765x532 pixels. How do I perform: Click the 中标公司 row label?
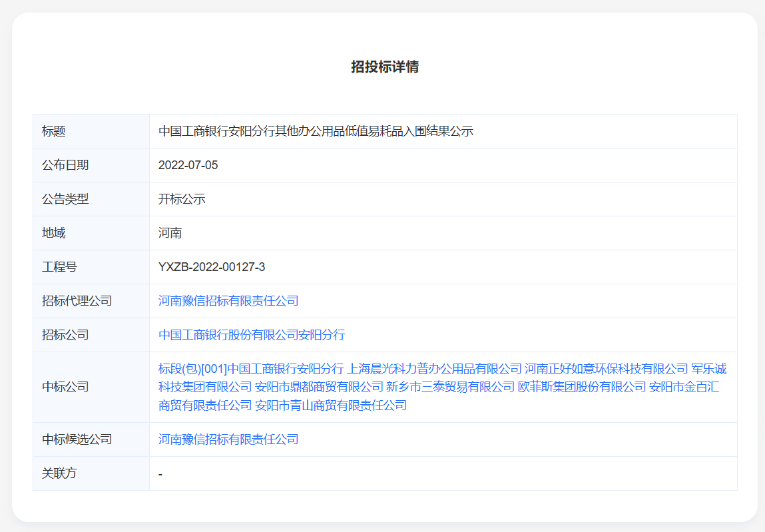65,387
